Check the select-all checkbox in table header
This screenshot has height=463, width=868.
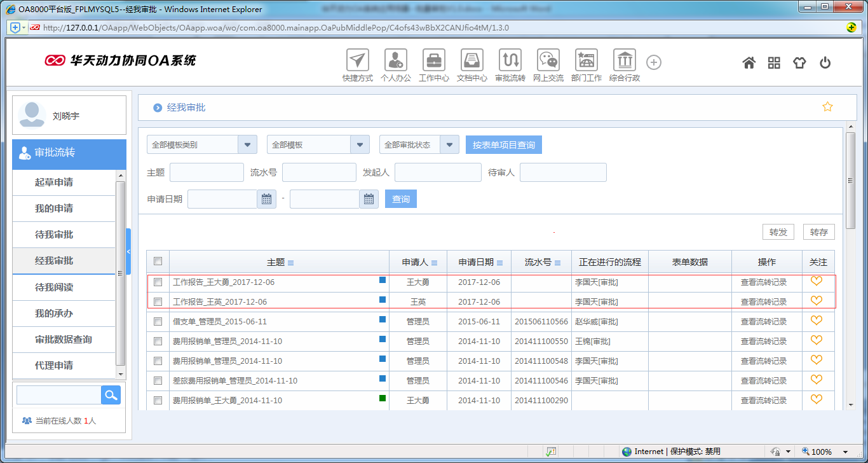pyautogui.click(x=158, y=261)
